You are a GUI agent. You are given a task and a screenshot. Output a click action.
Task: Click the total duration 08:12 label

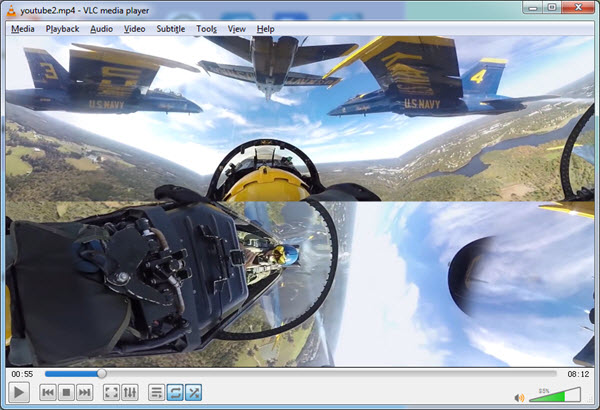[578, 373]
